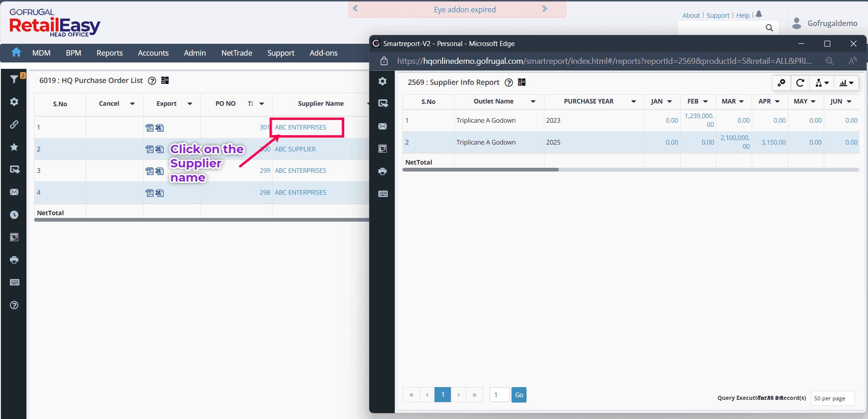Open the FEB column dropdown
The height and width of the screenshot is (419, 868).
(x=705, y=102)
